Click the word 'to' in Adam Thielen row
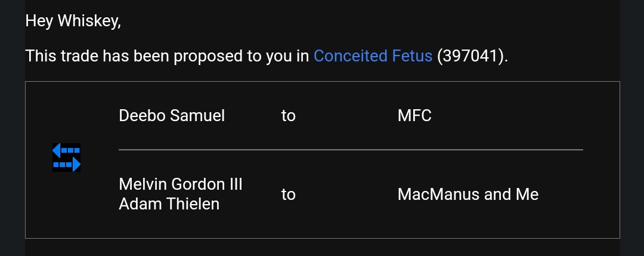Screen dimensions: 644x256 289,195
